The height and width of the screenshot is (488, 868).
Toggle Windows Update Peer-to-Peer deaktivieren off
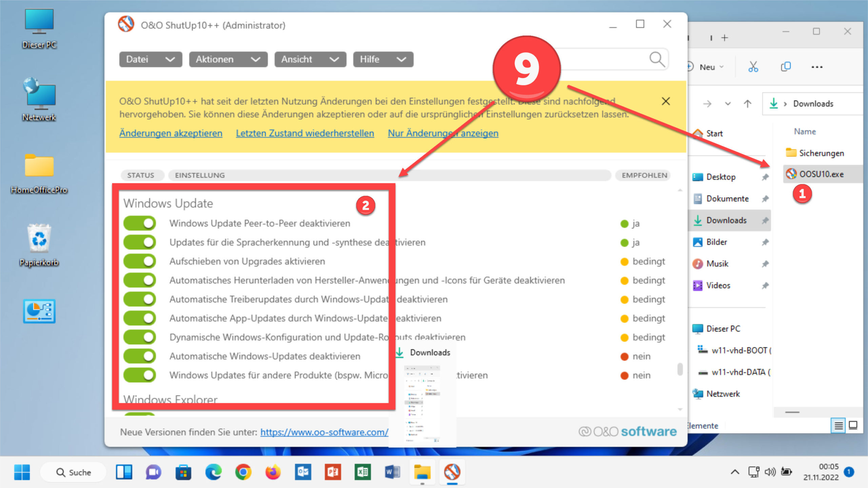pos(139,223)
